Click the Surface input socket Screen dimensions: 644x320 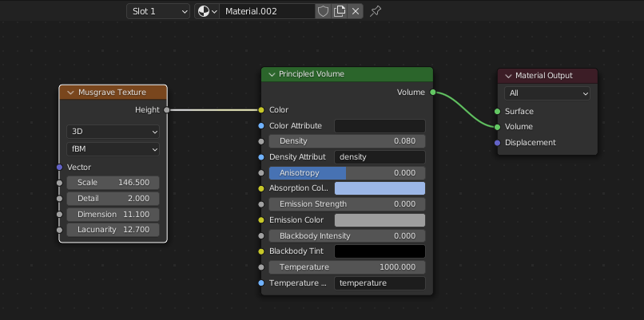pos(497,111)
